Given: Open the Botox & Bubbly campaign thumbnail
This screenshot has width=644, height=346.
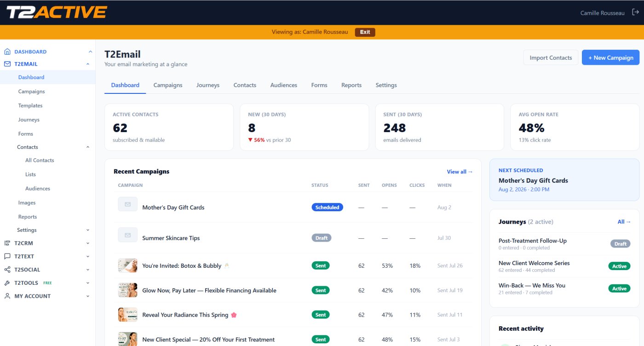Looking at the screenshot, I should [x=128, y=265].
